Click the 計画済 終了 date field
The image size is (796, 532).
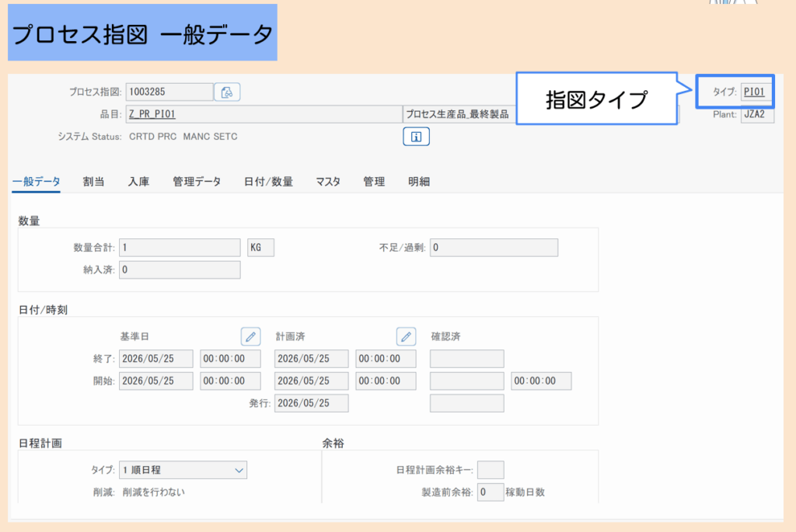click(x=312, y=359)
